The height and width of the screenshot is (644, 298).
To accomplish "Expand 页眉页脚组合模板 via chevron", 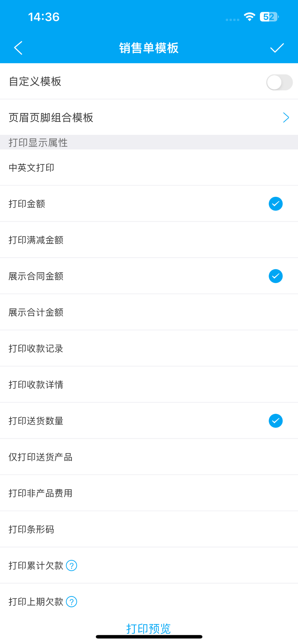I will 286,118.
